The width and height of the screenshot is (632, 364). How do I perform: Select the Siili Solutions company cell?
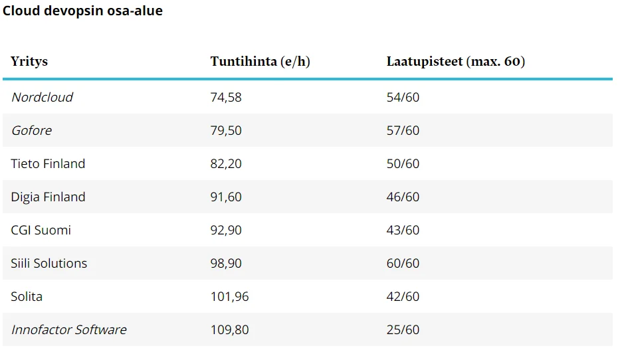49,263
